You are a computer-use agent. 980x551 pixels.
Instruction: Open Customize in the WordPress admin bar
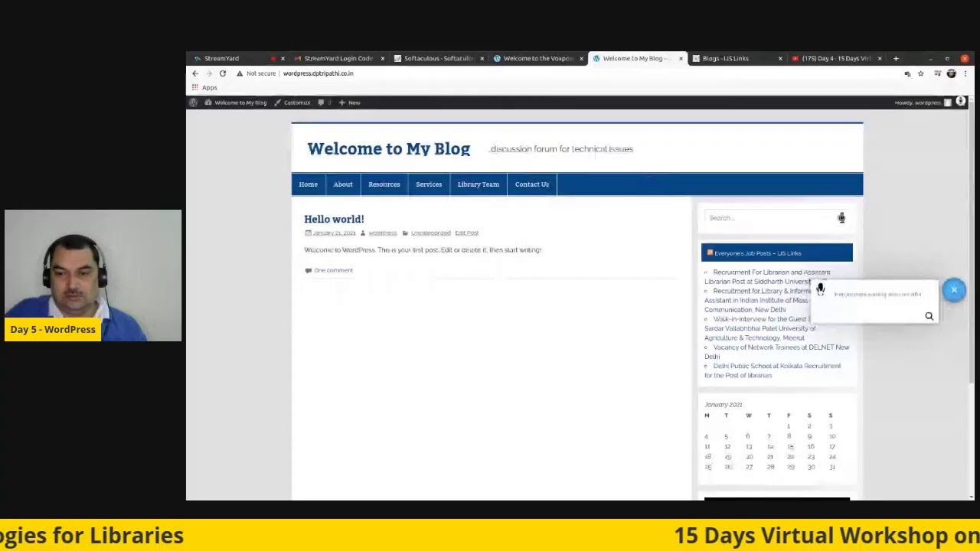(x=292, y=103)
